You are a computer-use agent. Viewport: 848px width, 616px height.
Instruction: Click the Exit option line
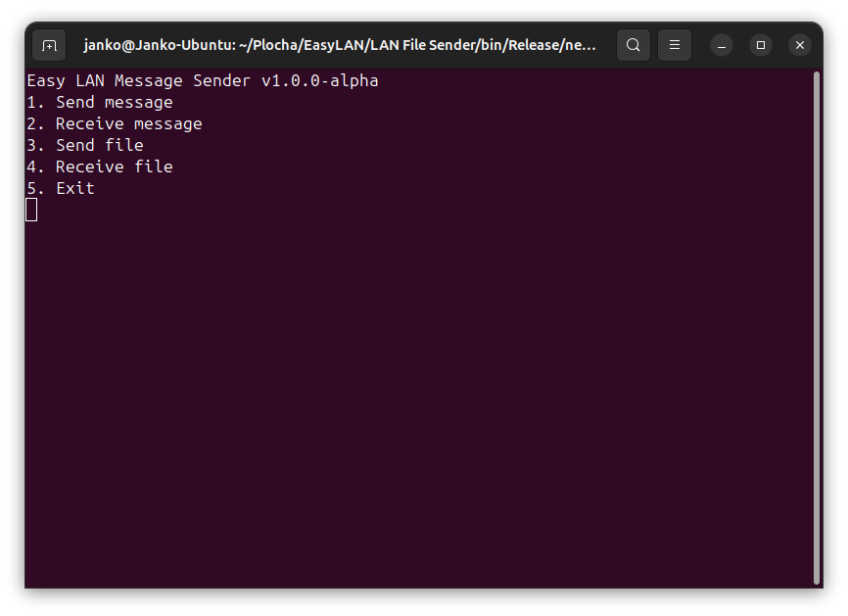(61, 188)
